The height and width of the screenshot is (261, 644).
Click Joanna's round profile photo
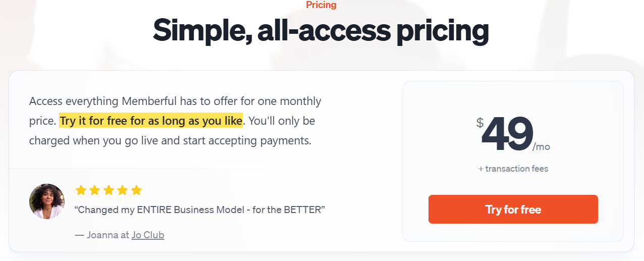click(47, 201)
